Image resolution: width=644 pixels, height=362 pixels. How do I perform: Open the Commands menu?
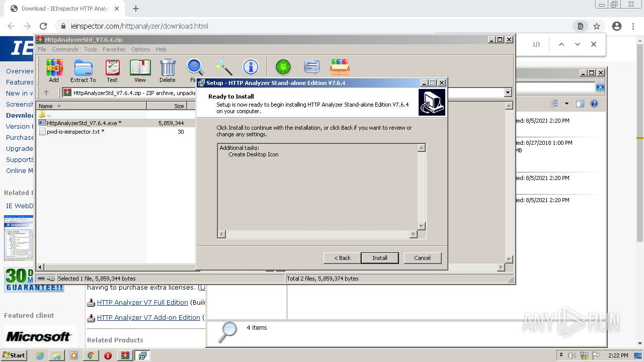click(x=65, y=49)
